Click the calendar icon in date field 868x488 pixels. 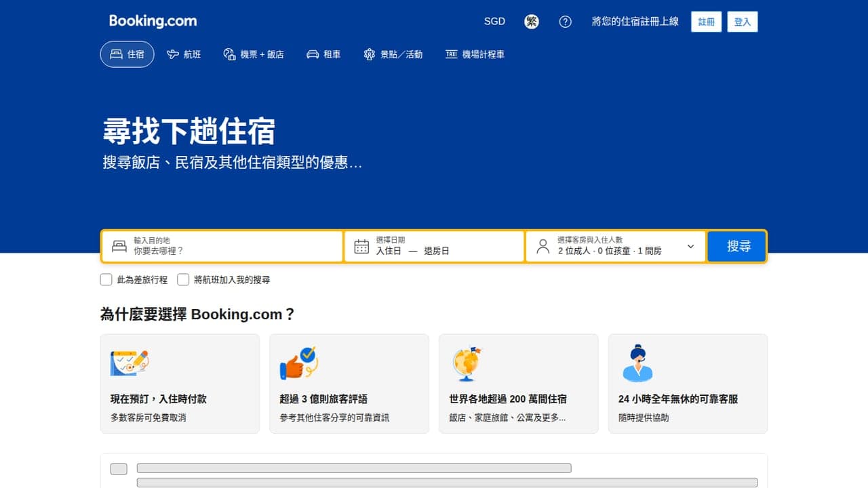(x=361, y=246)
